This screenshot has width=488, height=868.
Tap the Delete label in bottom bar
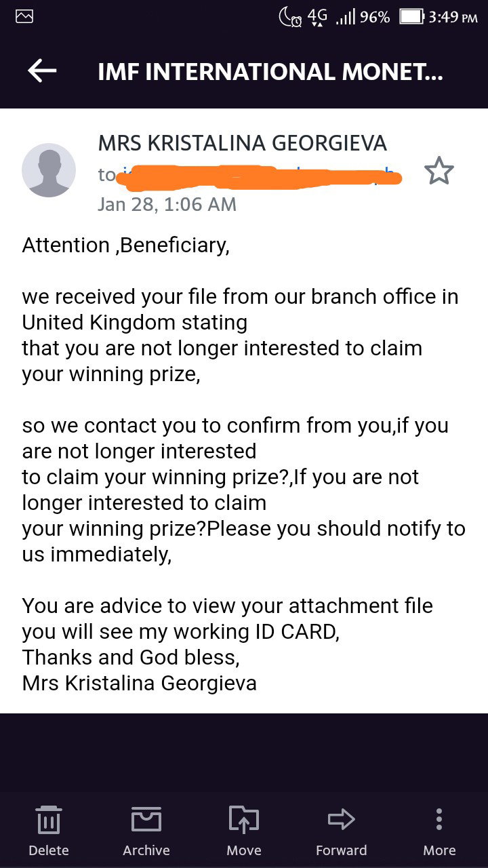pos(49,850)
